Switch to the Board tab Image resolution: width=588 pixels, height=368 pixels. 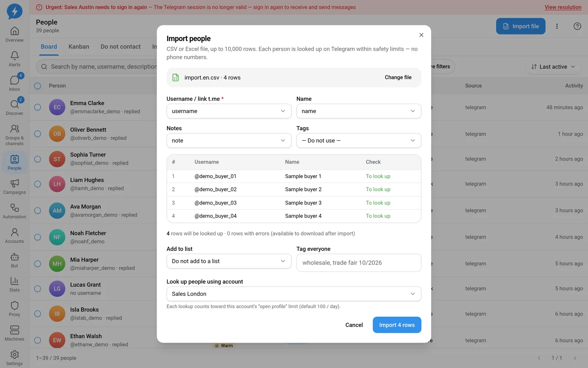click(49, 47)
